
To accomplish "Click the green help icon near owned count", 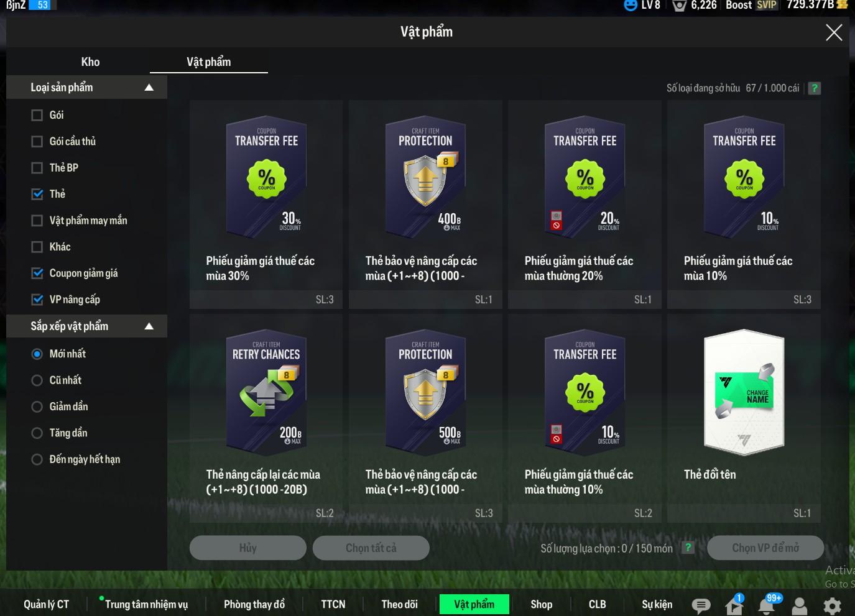I will click(x=814, y=88).
